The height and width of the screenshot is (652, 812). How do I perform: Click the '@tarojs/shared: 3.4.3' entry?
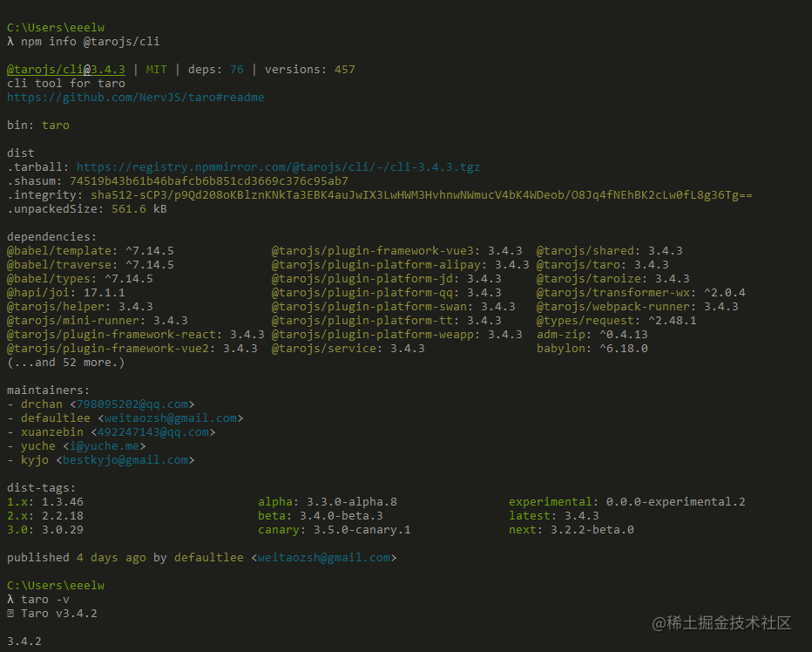click(610, 251)
